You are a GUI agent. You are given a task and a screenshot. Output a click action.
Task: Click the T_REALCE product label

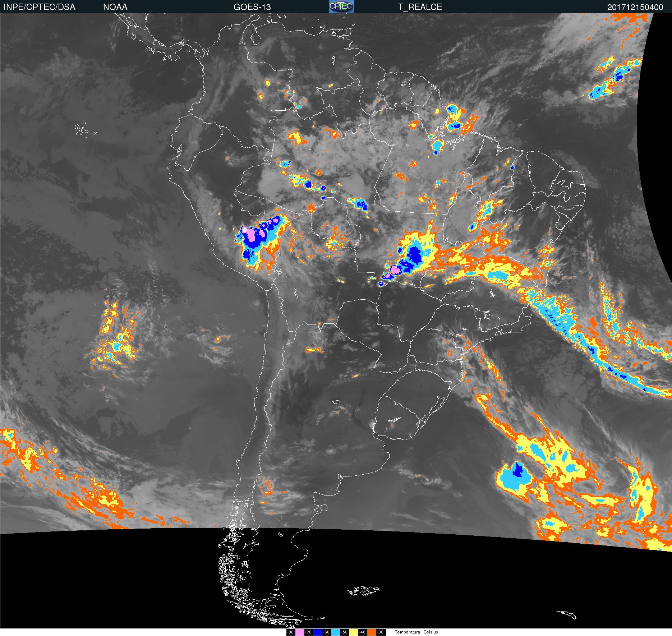coord(420,7)
